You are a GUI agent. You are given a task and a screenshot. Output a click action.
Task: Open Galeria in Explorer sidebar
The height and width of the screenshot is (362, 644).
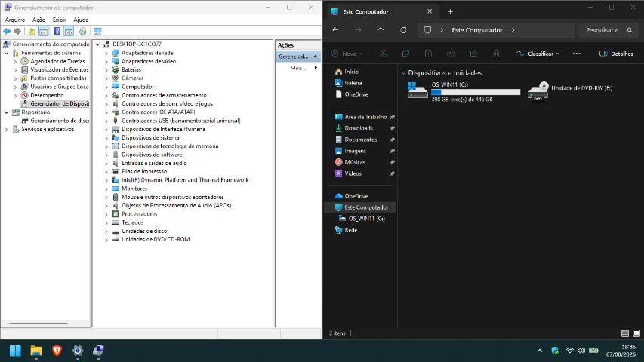tap(353, 83)
